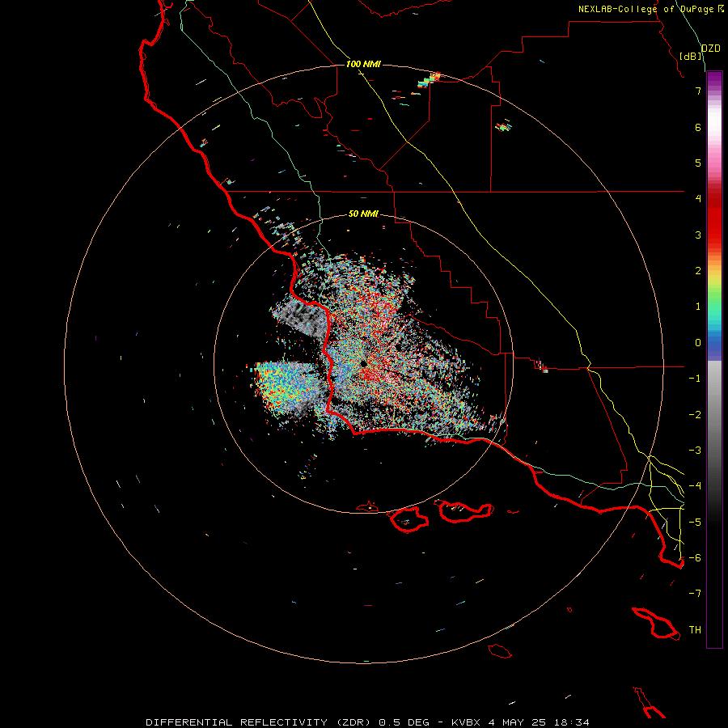Click the (ZDR) abbreviation in the caption
Screen dimensions: 728x728
click(x=353, y=722)
